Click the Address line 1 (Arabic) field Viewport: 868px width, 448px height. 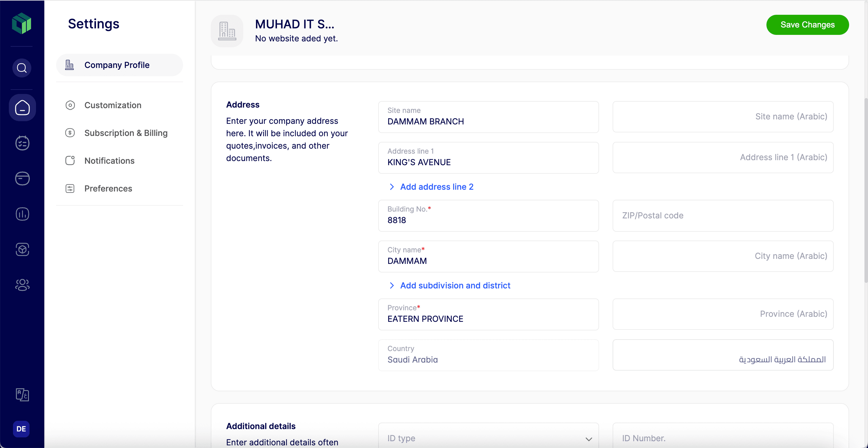click(x=723, y=158)
